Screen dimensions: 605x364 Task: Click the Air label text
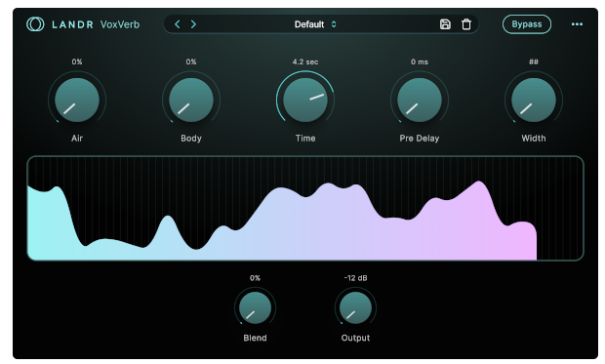[x=77, y=139]
